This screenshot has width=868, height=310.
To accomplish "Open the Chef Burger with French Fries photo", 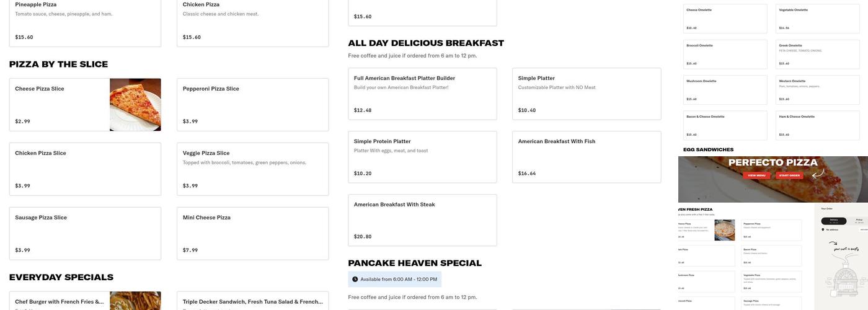I will 135,301.
